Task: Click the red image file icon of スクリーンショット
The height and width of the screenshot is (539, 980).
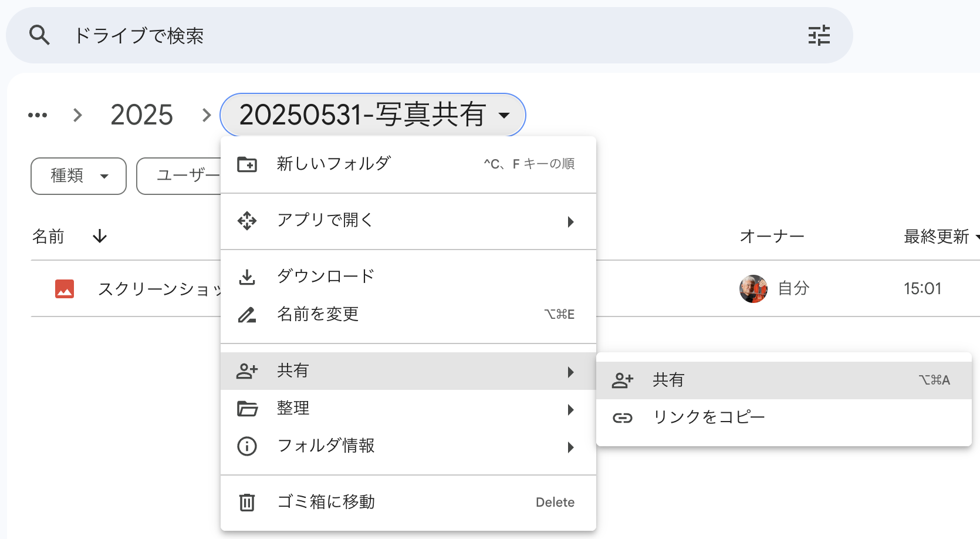Action: click(65, 288)
